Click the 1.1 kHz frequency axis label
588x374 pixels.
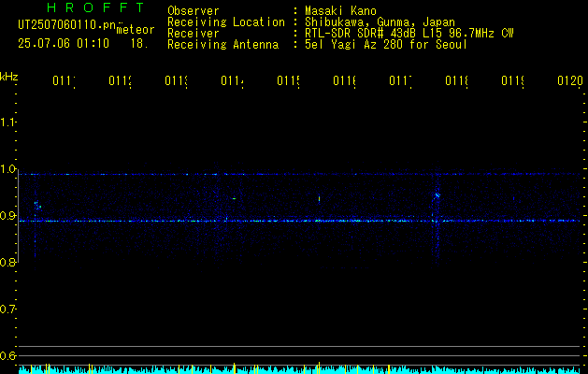point(8,122)
